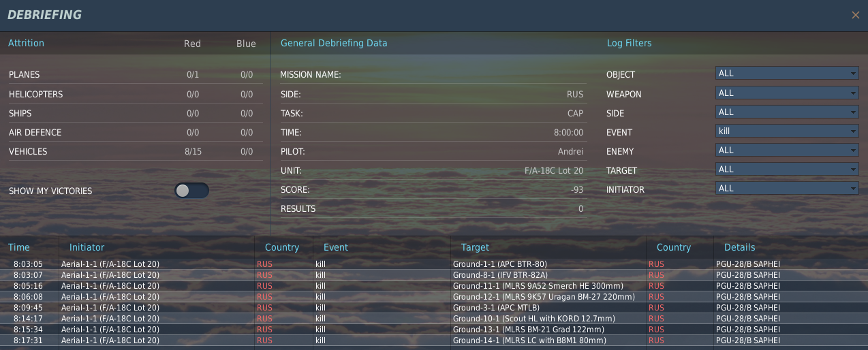Open the TARGET filter dropdown
Image resolution: width=868 pixels, height=350 pixels.
787,169
